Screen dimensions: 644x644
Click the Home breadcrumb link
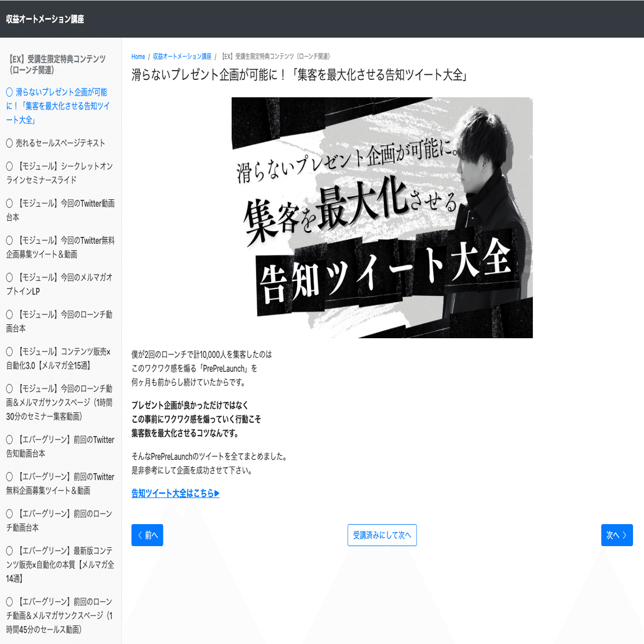138,56
